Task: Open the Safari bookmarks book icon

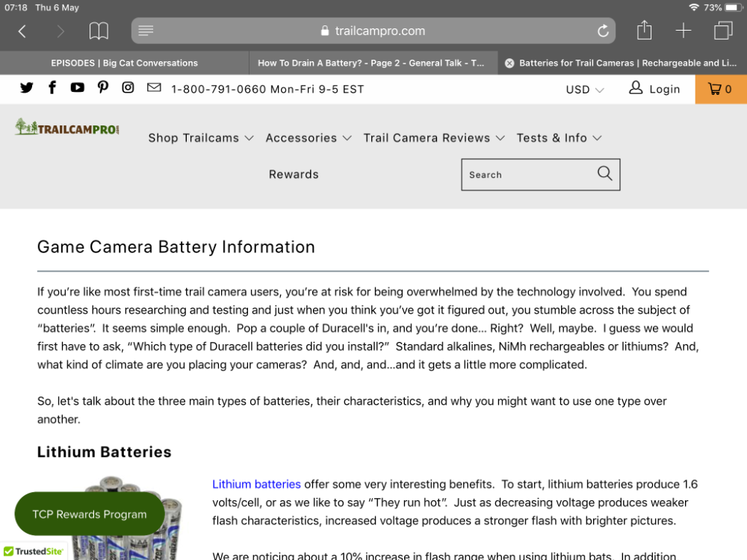Action: tap(99, 31)
